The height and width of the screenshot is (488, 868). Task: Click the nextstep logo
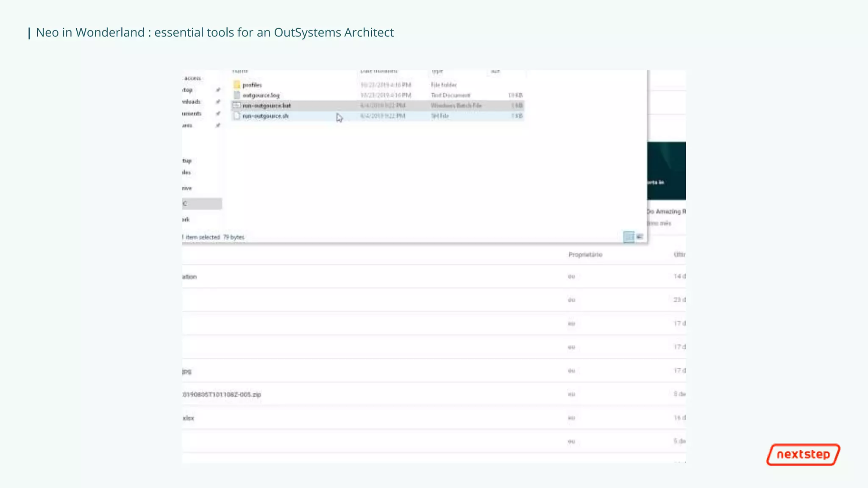(x=803, y=455)
